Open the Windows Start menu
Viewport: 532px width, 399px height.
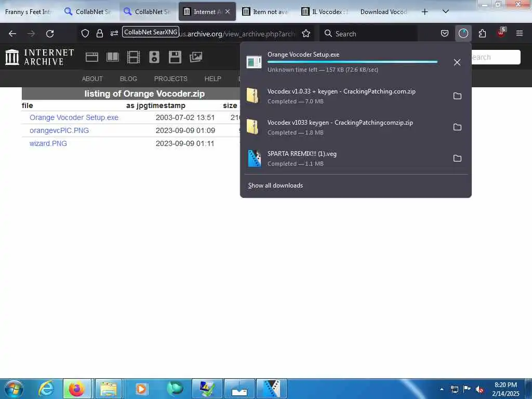tap(14, 389)
